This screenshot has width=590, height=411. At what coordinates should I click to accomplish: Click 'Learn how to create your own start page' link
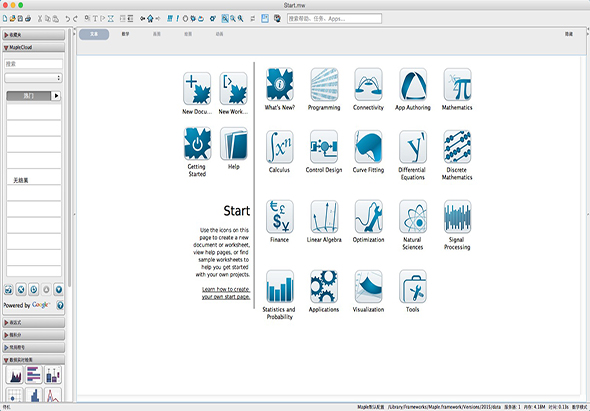(226, 293)
